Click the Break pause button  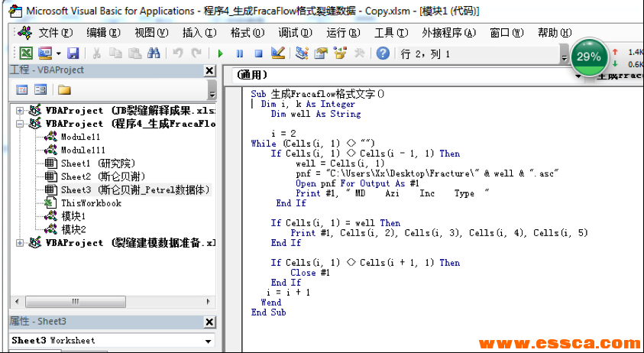tap(239, 53)
